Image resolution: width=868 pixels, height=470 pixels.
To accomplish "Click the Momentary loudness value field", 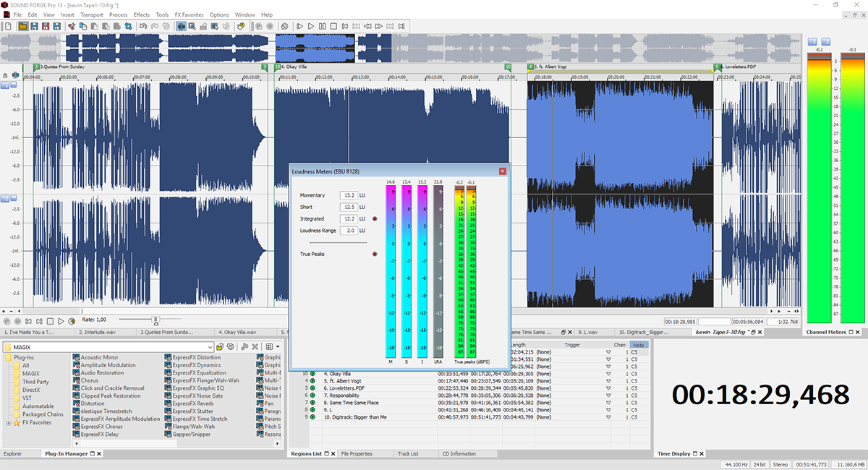I will (349, 195).
